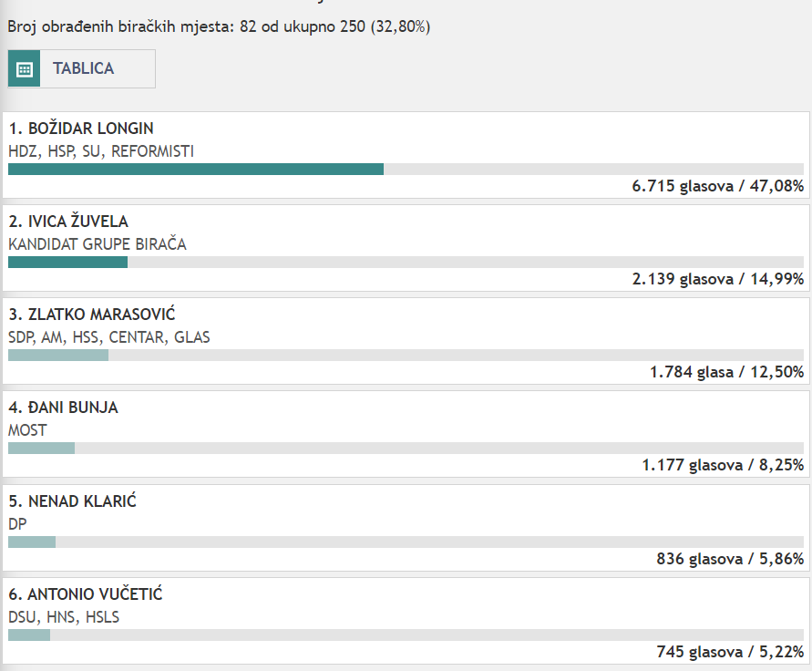Select candidate Nenad Klarić's name
Image resolution: width=812 pixels, height=671 pixels.
click(72, 501)
